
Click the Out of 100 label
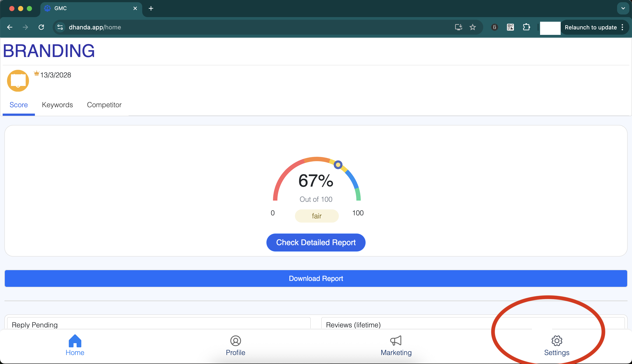click(x=316, y=199)
